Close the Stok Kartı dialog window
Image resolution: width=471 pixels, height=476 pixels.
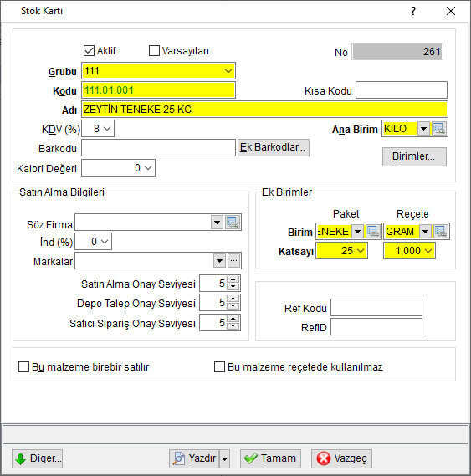pyautogui.click(x=451, y=11)
